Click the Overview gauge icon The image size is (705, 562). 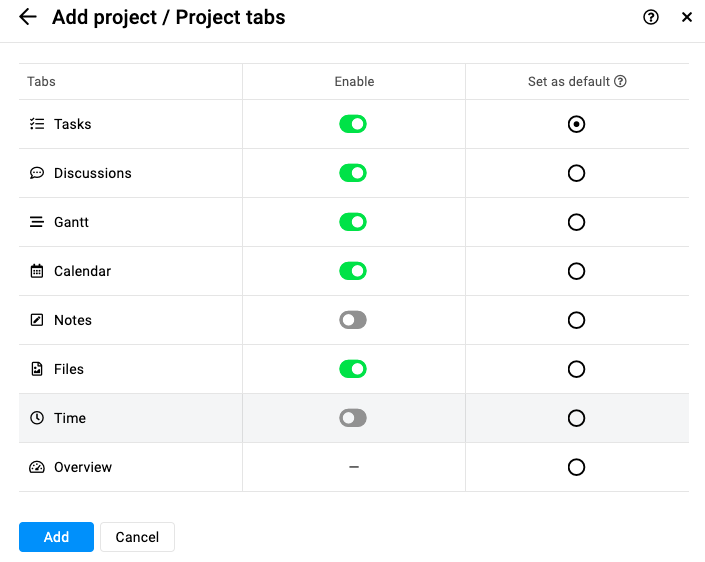37,467
